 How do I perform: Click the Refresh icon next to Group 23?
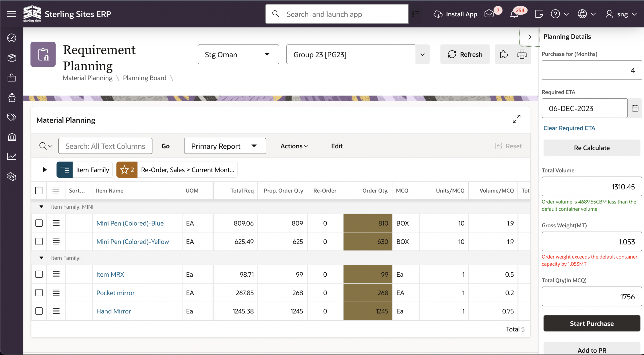[x=465, y=54]
